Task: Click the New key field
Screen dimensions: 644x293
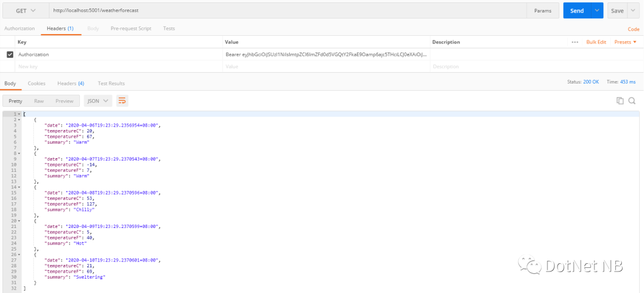Action: (x=119, y=66)
